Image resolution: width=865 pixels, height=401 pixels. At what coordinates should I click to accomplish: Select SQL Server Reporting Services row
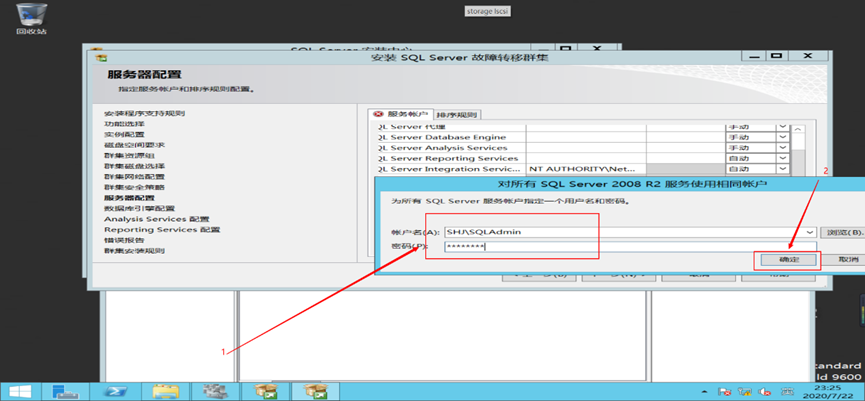pos(451,158)
